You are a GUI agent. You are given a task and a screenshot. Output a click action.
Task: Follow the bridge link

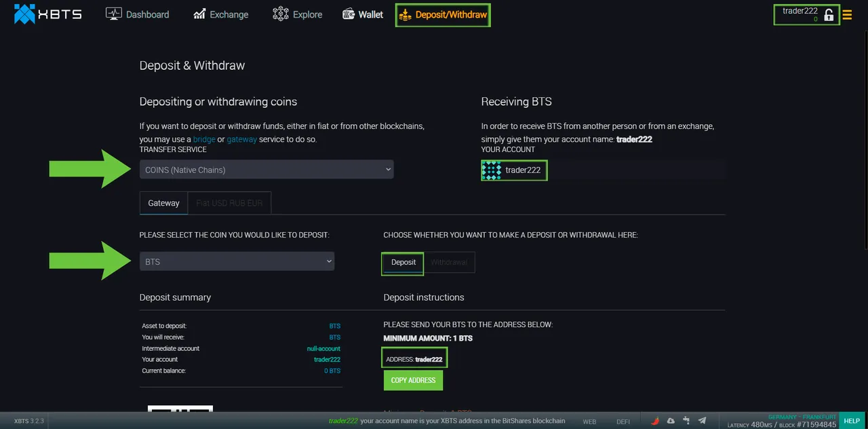[204, 139]
